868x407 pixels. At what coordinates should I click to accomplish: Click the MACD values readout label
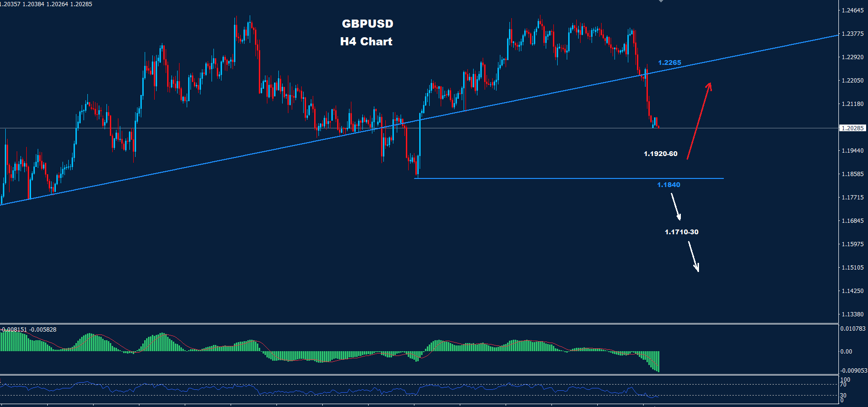coord(29,330)
